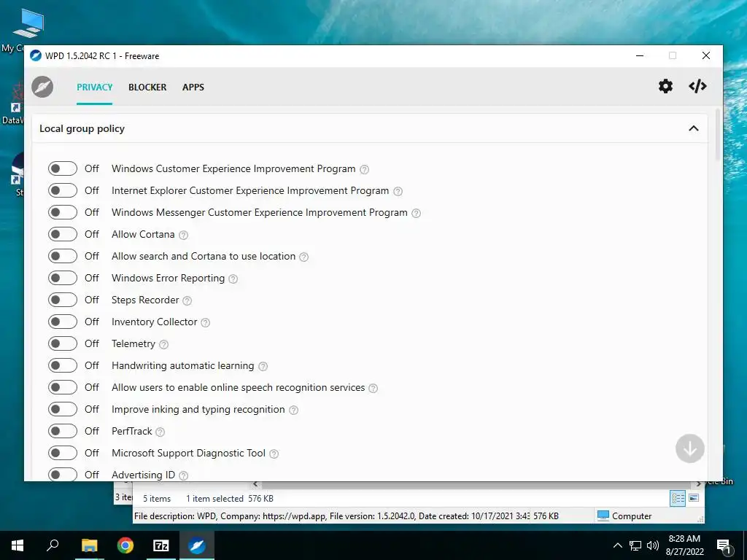Toggle Improve inking and typing recognition switch
Screen dimensions: 747x560
pos(63,410)
